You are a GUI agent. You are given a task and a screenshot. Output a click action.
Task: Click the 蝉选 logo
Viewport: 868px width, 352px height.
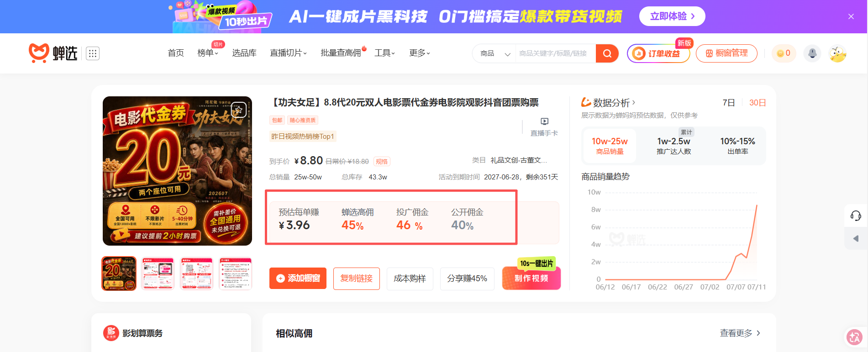click(53, 53)
